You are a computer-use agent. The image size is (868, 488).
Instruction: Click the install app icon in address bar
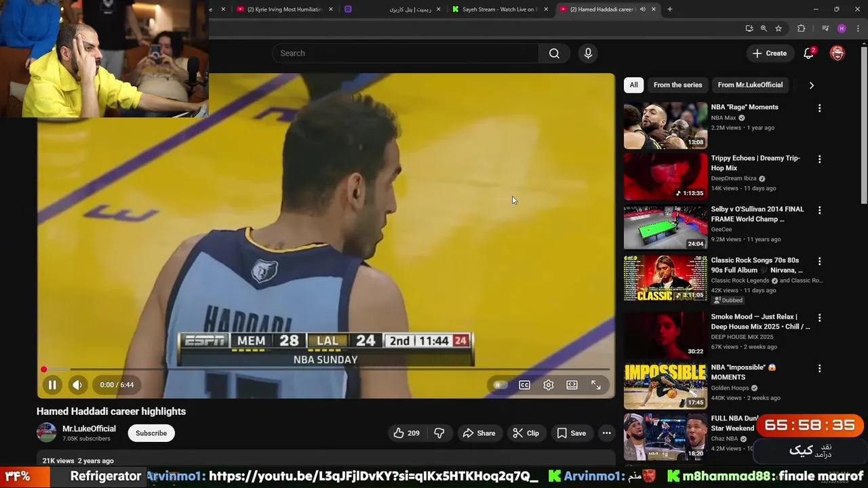(749, 28)
